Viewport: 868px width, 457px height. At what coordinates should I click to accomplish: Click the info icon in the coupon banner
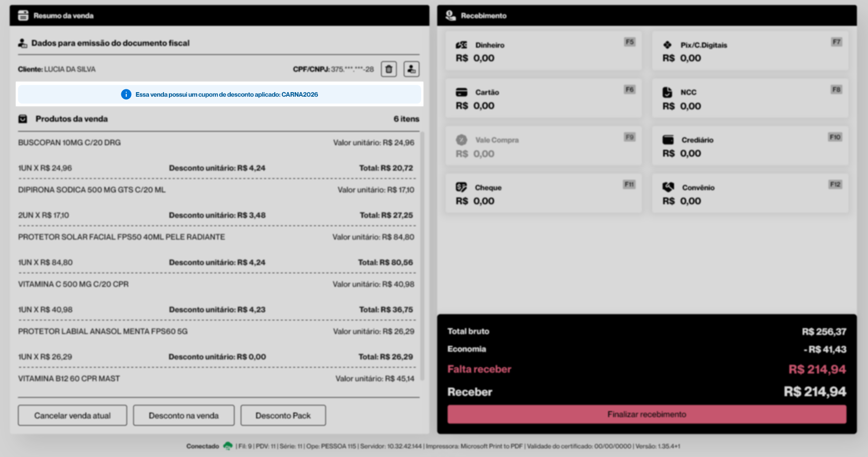click(x=126, y=94)
